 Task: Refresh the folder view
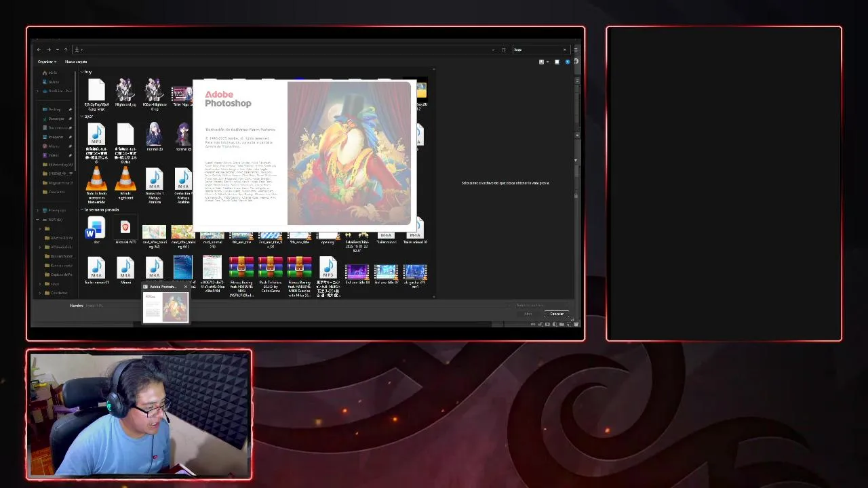tap(503, 49)
